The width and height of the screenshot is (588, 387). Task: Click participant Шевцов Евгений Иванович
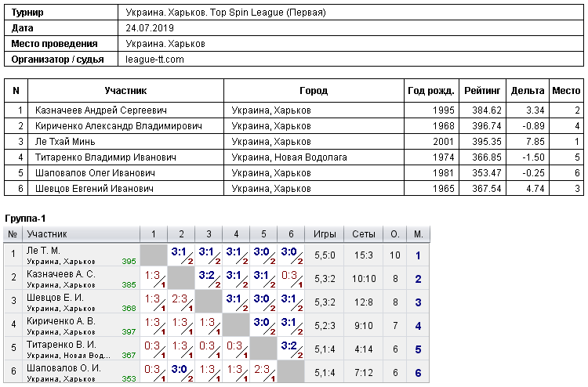pyautogui.click(x=94, y=189)
